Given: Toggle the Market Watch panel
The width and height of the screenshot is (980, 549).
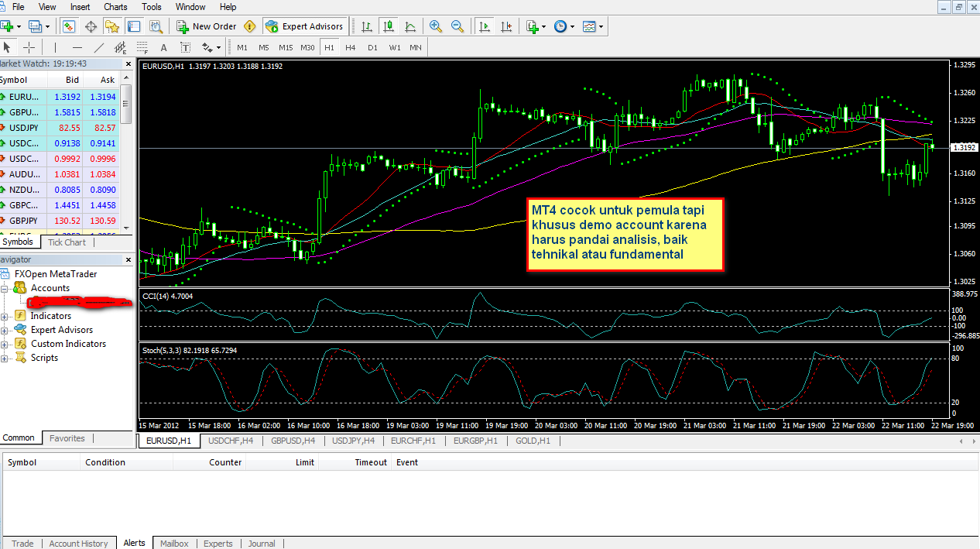Looking at the screenshot, I should point(69,26).
